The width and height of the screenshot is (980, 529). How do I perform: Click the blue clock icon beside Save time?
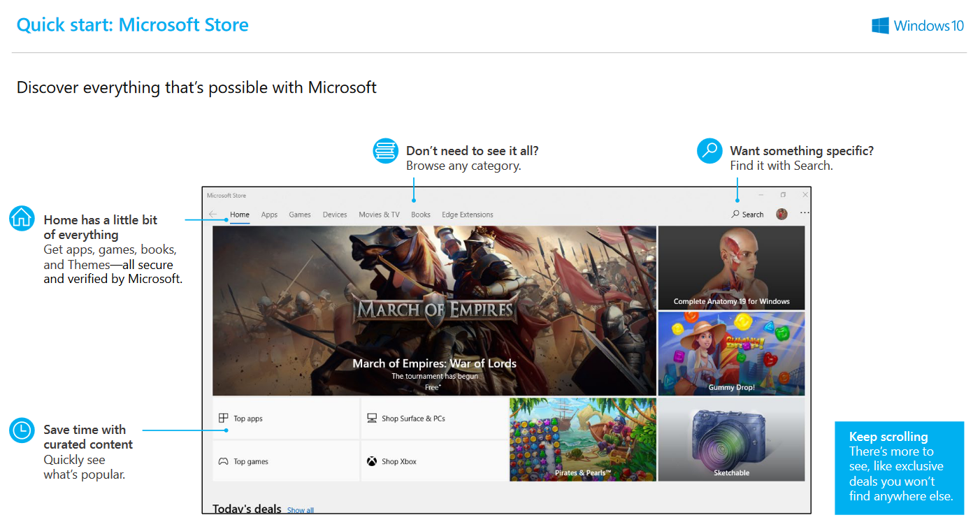pos(22,430)
